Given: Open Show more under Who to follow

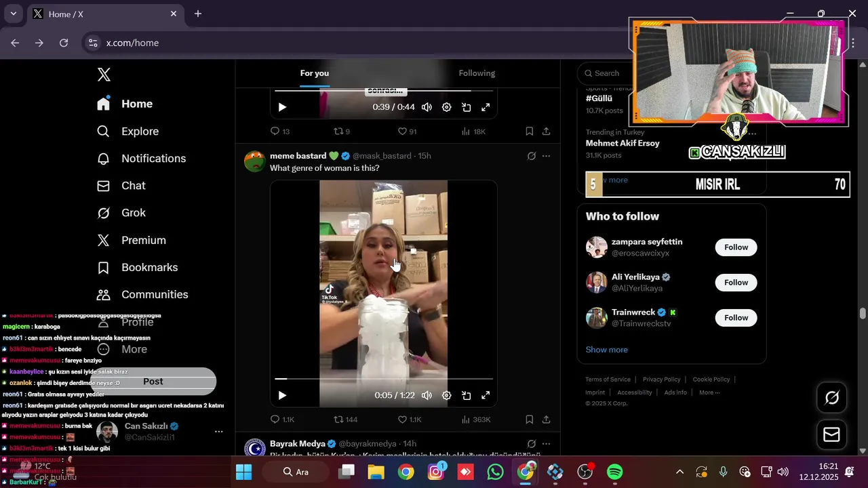Looking at the screenshot, I should (607, 350).
